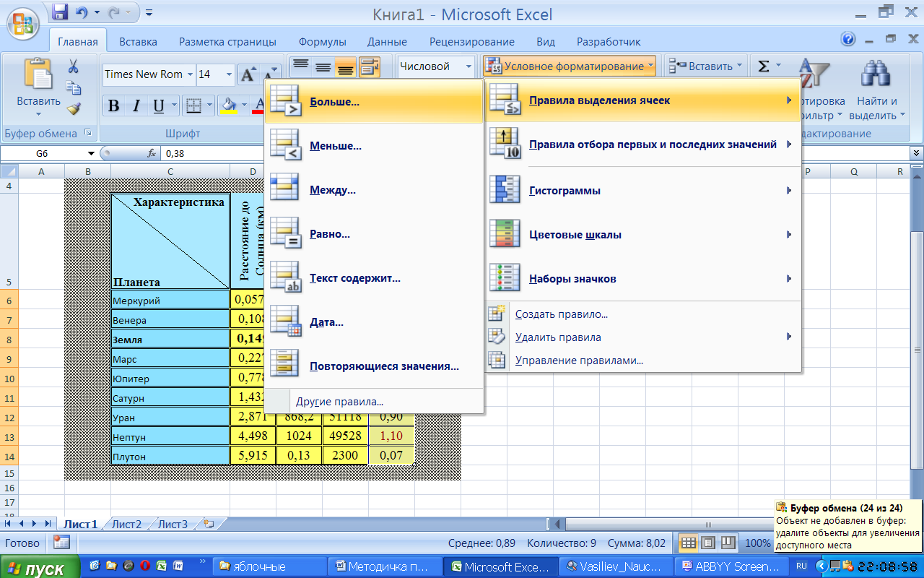Expand the number format dropdown Числовой
924x578 pixels.
468,66
